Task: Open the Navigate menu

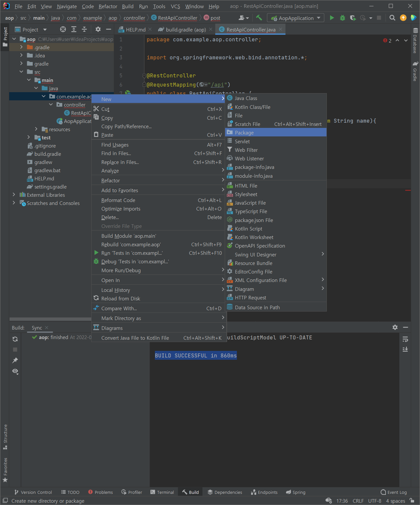Action: coord(67,6)
